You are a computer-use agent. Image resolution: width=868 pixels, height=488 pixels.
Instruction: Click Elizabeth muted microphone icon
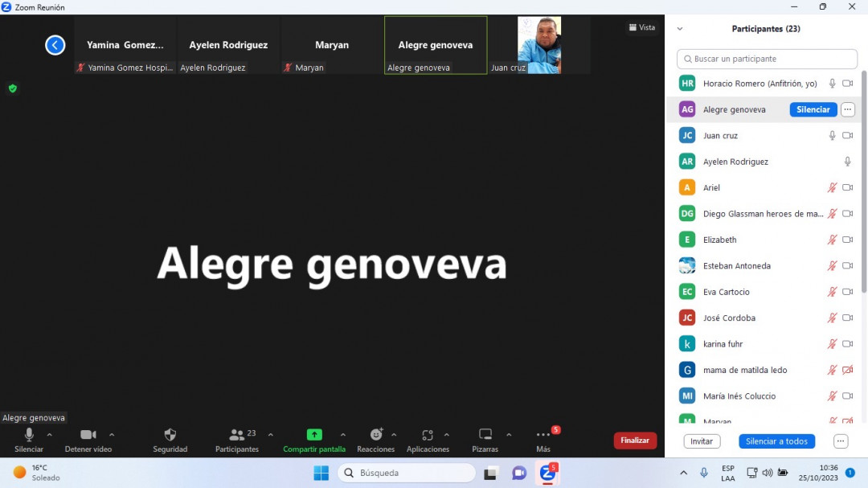[x=832, y=240]
